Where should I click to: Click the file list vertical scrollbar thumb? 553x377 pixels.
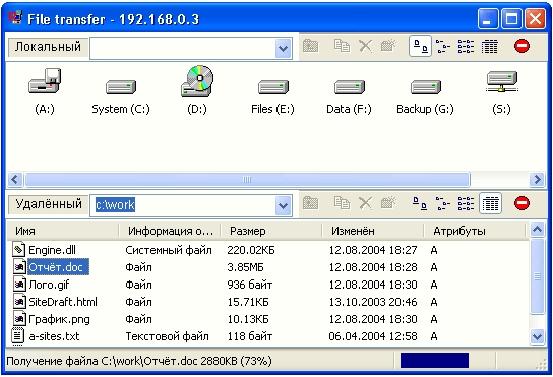537,276
